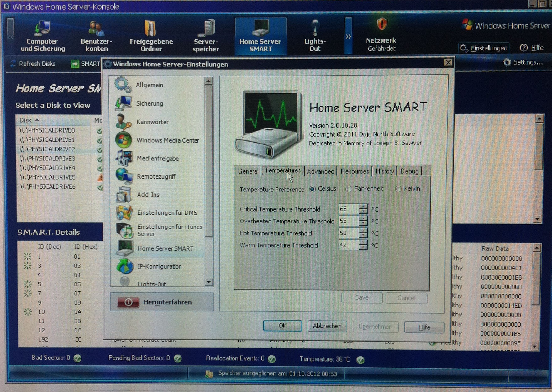Expand the hidden tabs with the » chevron
552x392 pixels.
coord(348,36)
